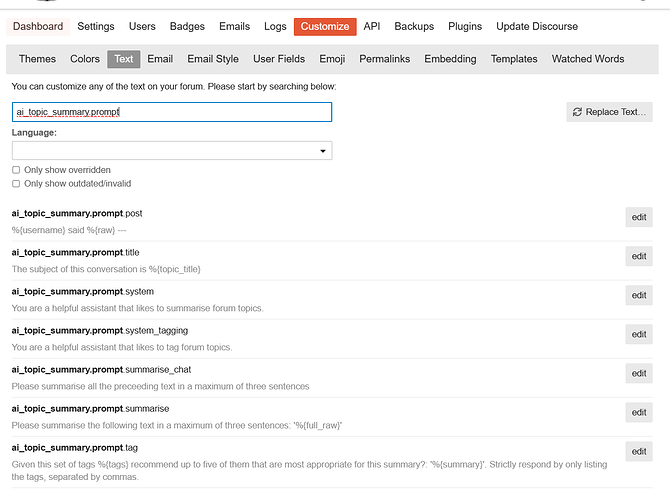Open the Permalinks sub-tab
670x500 pixels.
click(x=385, y=59)
